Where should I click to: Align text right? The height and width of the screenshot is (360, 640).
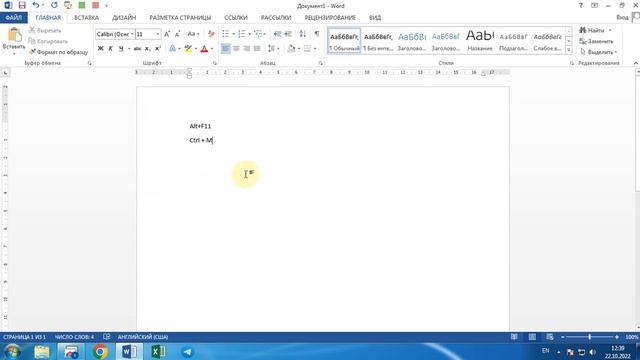click(x=247, y=49)
